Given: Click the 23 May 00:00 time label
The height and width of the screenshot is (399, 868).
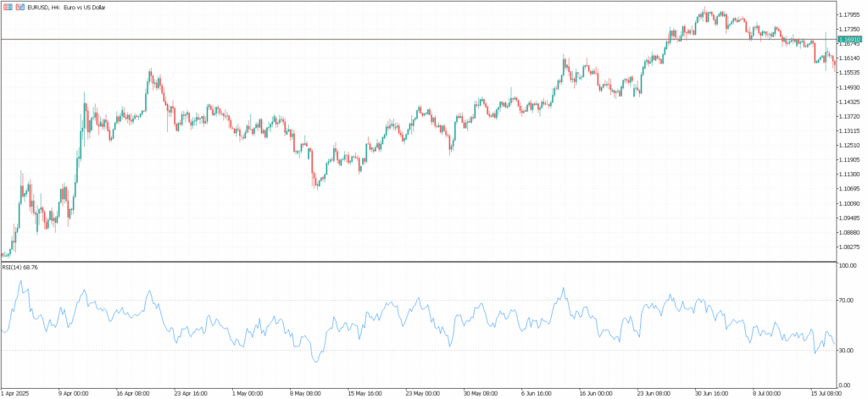Looking at the screenshot, I should (422, 393).
